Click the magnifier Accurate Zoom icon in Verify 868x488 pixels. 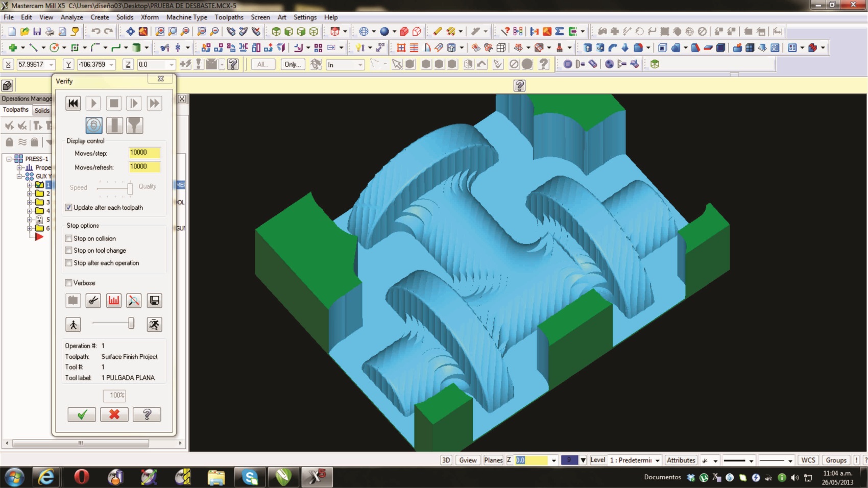point(134,301)
